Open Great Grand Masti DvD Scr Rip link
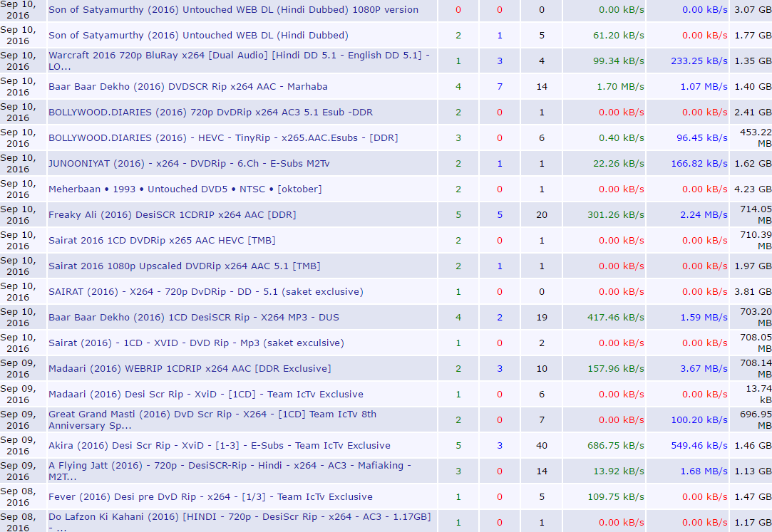 pyautogui.click(x=212, y=420)
